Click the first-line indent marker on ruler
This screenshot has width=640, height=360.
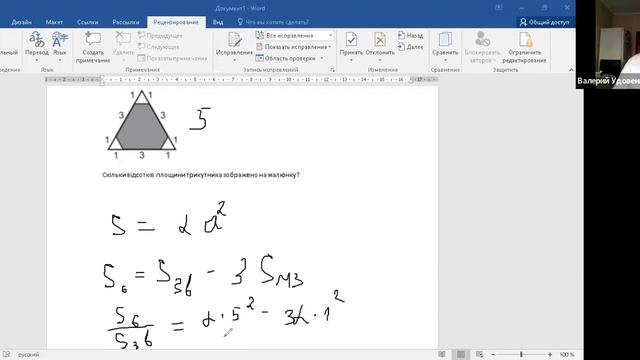click(102, 77)
